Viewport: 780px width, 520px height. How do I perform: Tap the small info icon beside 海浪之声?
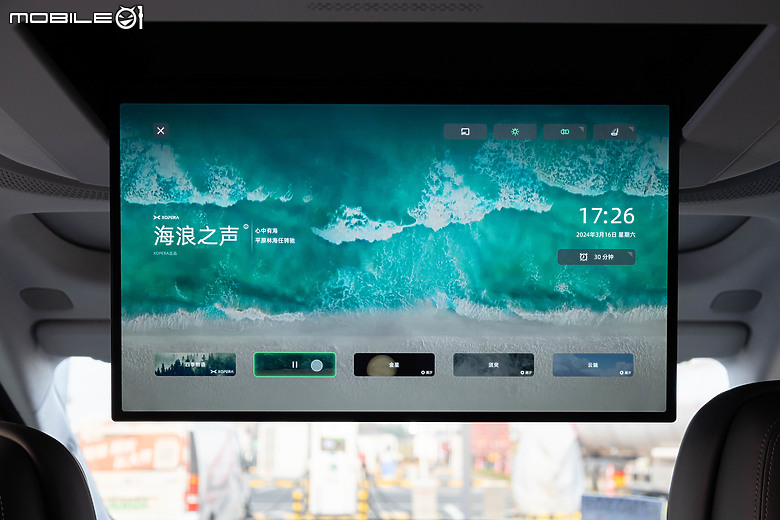[246, 226]
